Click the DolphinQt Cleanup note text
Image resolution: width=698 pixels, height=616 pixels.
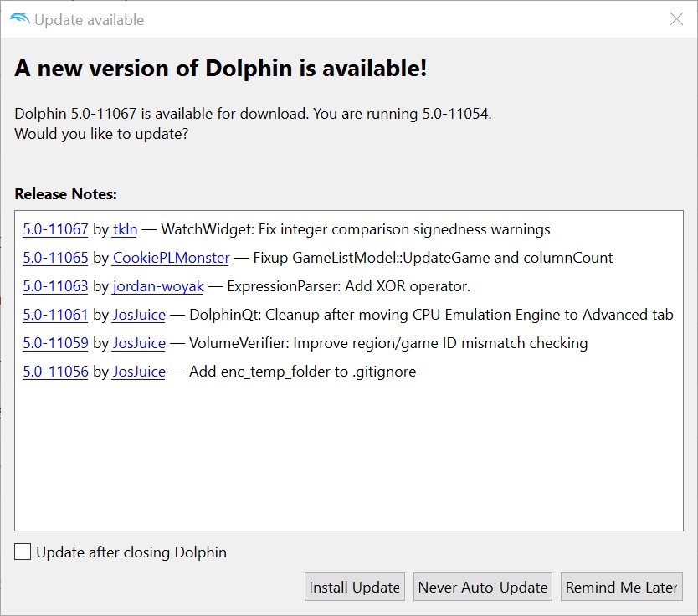[431, 315]
